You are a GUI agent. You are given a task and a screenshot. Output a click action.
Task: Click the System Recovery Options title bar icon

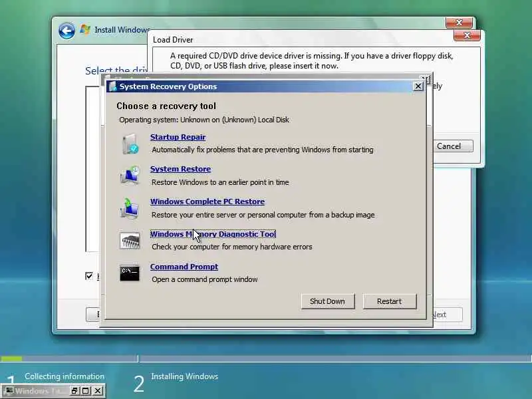[112, 86]
